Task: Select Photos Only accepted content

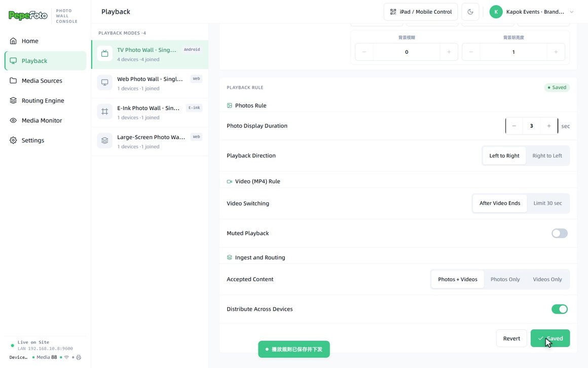Action: 505,279
